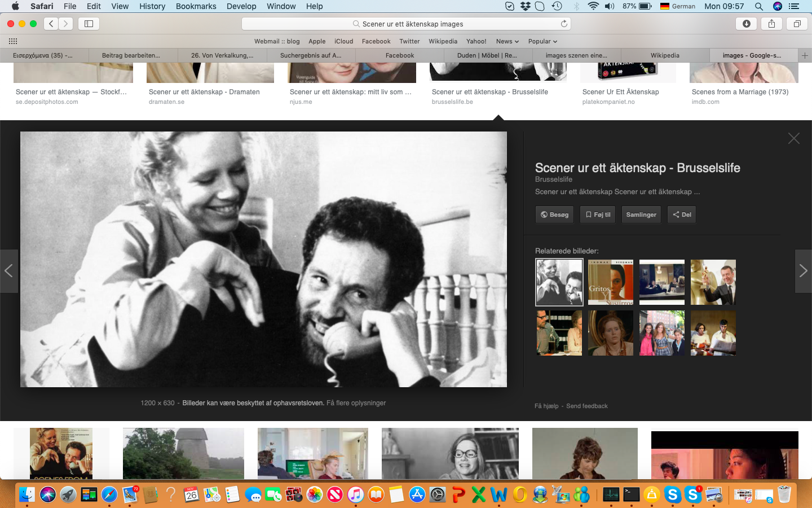The image size is (812, 508).
Task: Go back with Safari's back arrow
Action: tap(51, 24)
